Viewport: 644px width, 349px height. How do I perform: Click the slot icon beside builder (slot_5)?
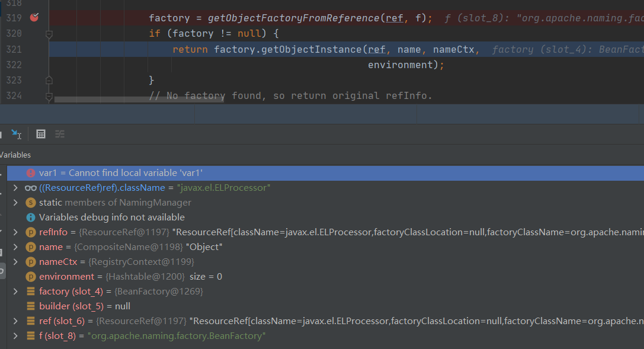point(31,306)
